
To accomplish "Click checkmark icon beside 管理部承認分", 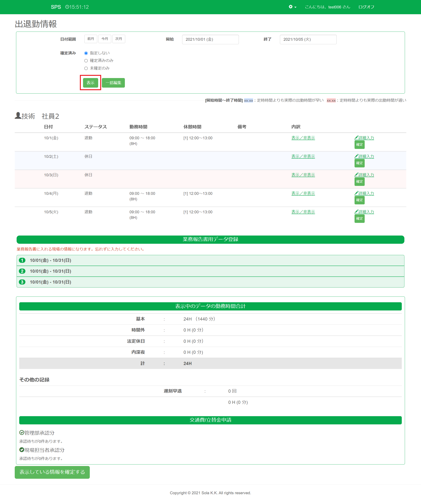I will (22, 432).
